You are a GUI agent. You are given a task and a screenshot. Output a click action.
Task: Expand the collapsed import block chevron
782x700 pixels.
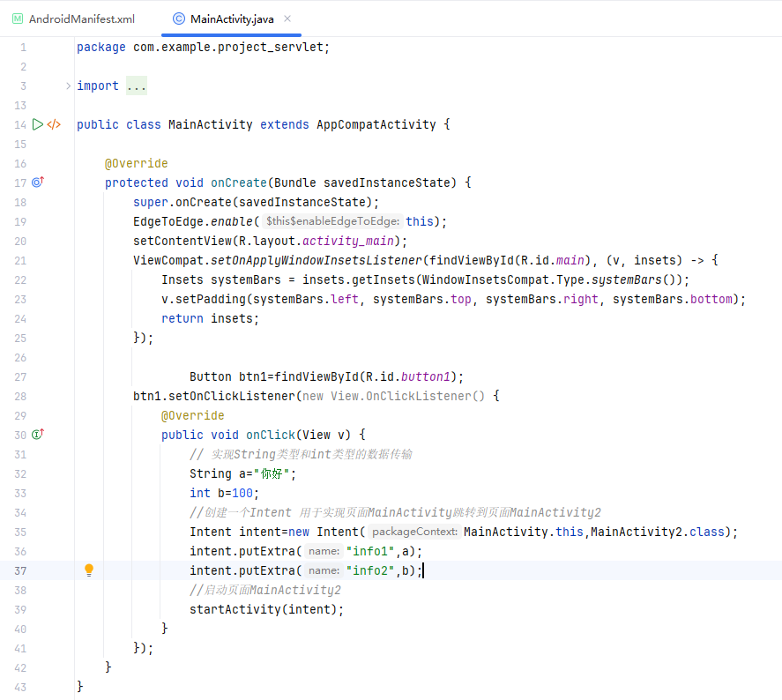[x=68, y=86]
